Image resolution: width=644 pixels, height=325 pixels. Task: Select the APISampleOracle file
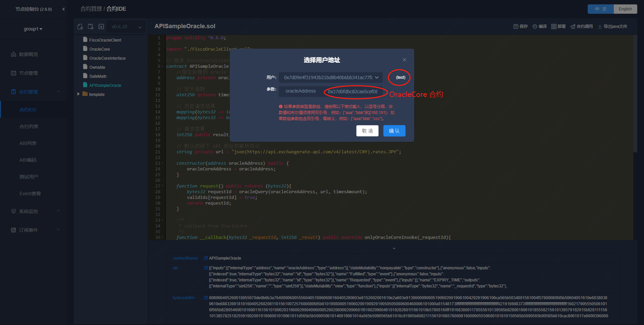105,85
